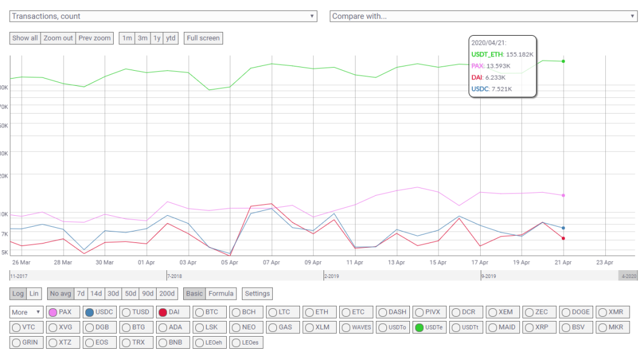Switch the scale to Lin
This screenshot has height=356, width=644.
point(34,294)
